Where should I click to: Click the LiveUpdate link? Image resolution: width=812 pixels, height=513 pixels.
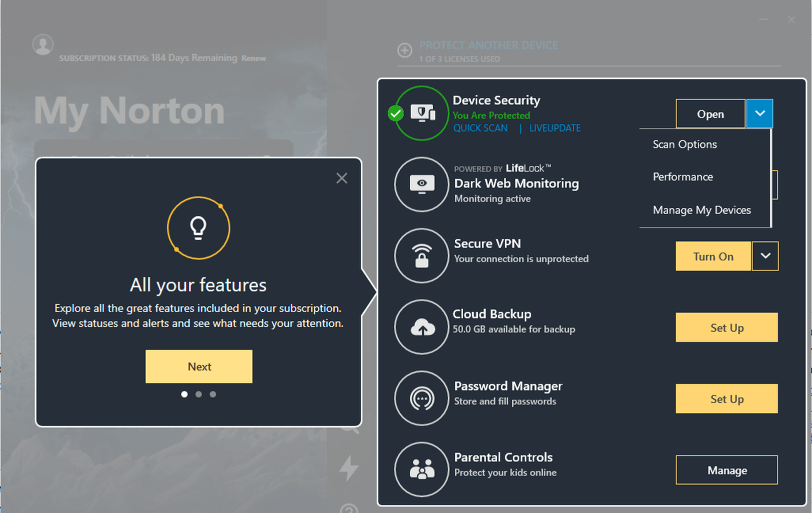click(555, 128)
